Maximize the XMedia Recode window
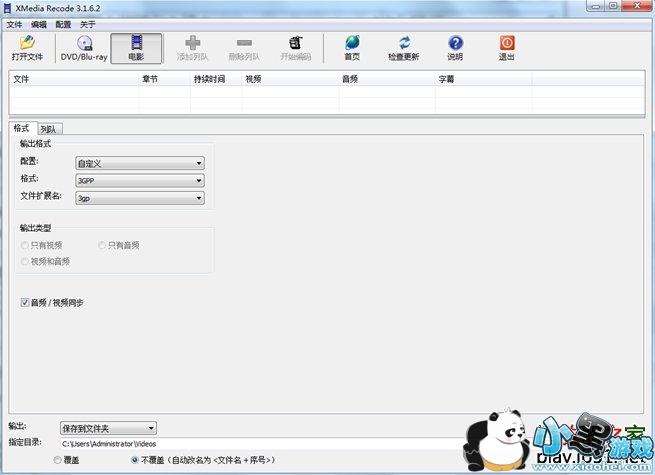This screenshot has width=655, height=475. point(613,6)
